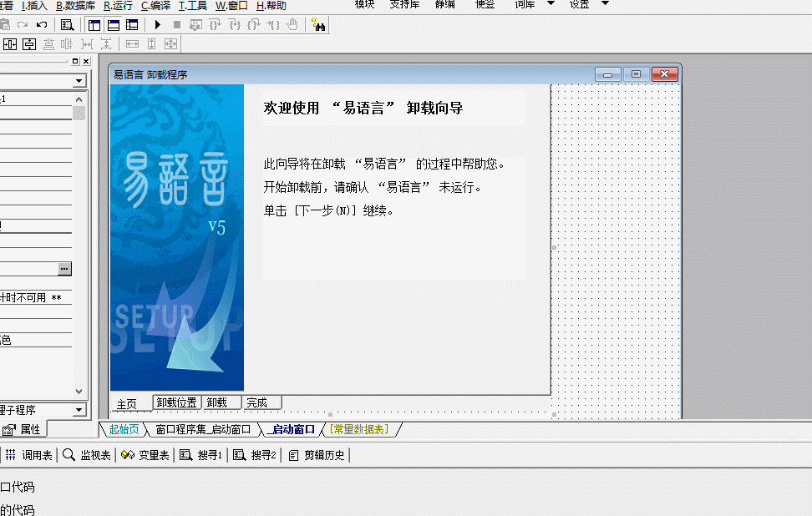Click the breakpoint hand icon
This screenshot has width=812, height=516.
point(292,25)
